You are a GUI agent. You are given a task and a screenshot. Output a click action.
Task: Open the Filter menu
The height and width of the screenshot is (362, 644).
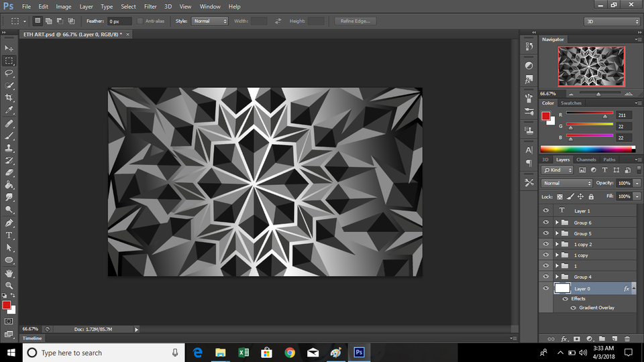pyautogui.click(x=150, y=6)
